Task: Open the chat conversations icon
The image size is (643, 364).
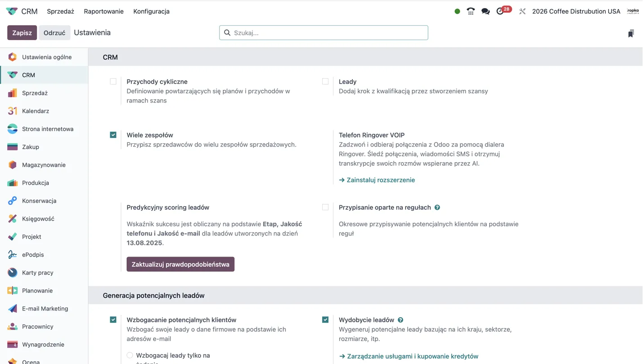Action: 486,11
